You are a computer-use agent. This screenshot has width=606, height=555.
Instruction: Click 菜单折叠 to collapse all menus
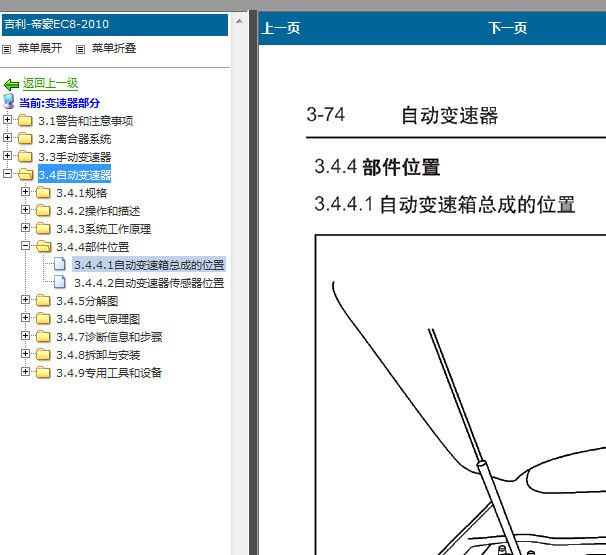pos(114,48)
